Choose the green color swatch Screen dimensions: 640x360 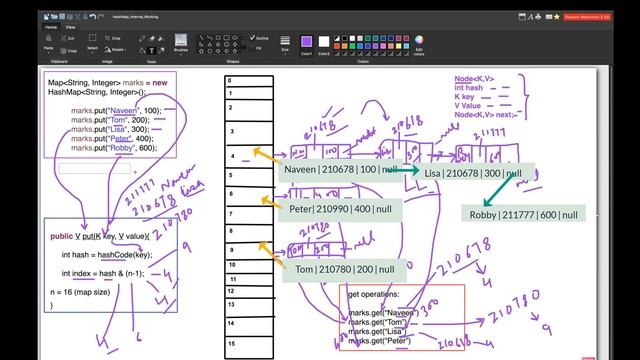[352, 46]
